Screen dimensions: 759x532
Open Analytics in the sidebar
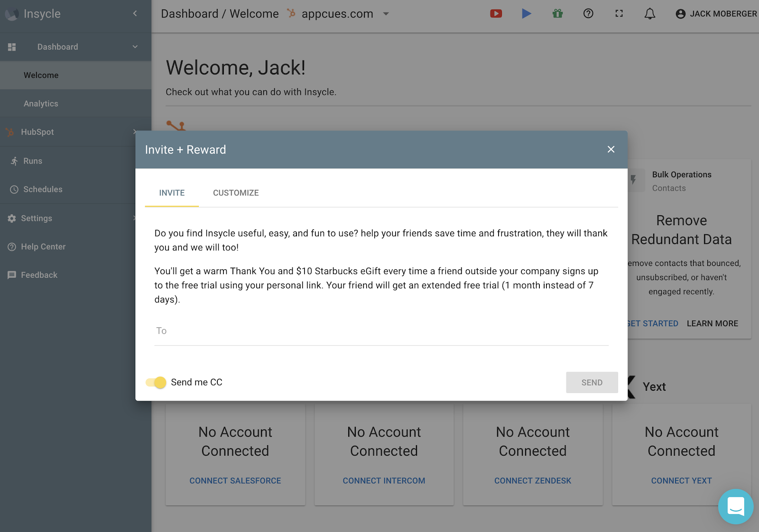click(76, 104)
